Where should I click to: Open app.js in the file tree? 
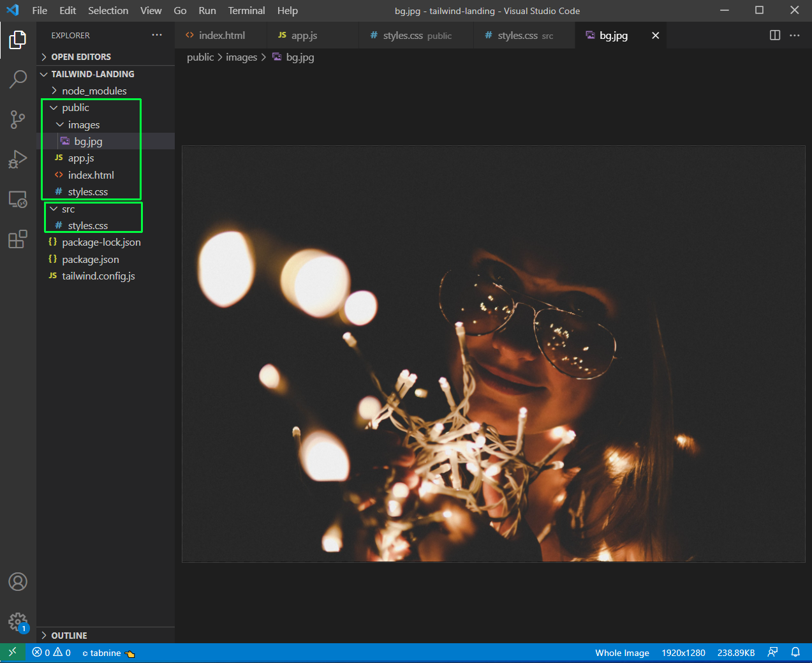[106, 158]
